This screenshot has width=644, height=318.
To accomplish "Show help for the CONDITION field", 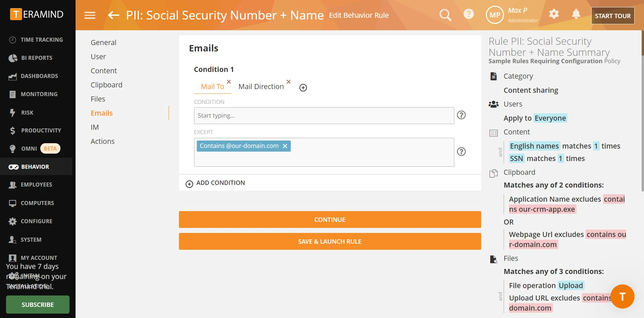I will 461,115.
